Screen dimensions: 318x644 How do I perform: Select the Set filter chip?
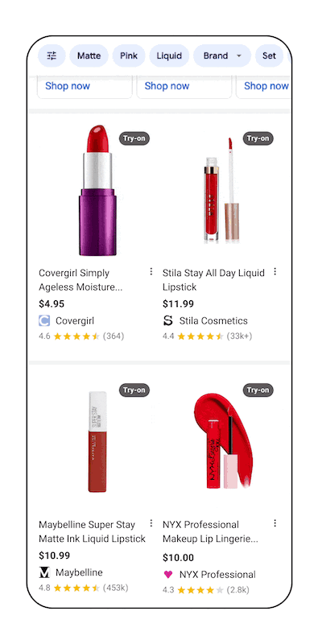pyautogui.click(x=269, y=56)
